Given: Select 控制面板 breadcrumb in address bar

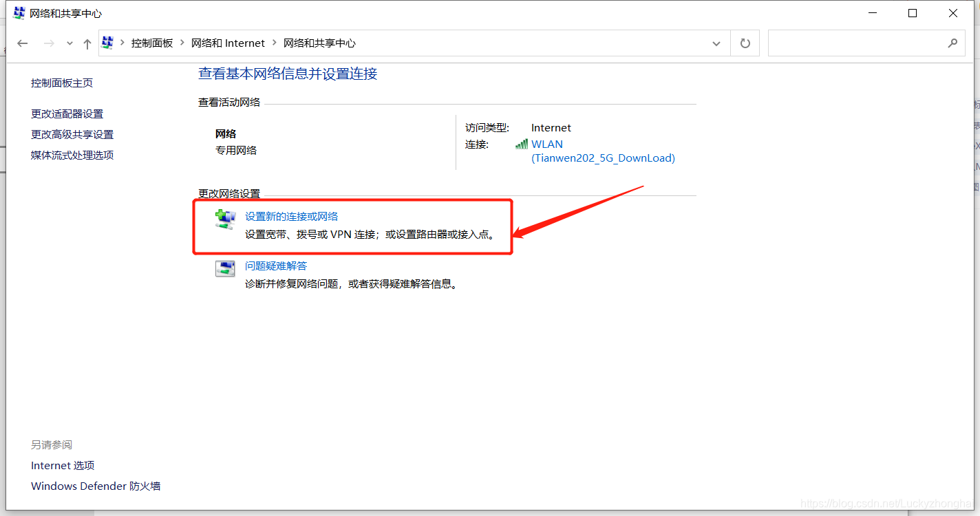Looking at the screenshot, I should point(152,43).
